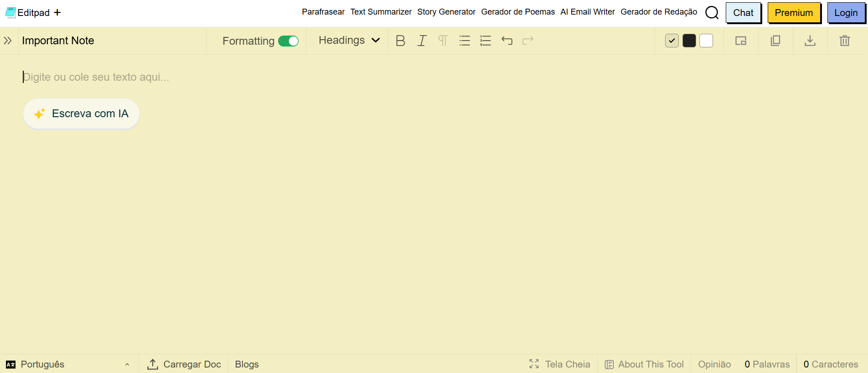Open the Headings dropdown
Screen dimensions: 868x373
(x=349, y=40)
